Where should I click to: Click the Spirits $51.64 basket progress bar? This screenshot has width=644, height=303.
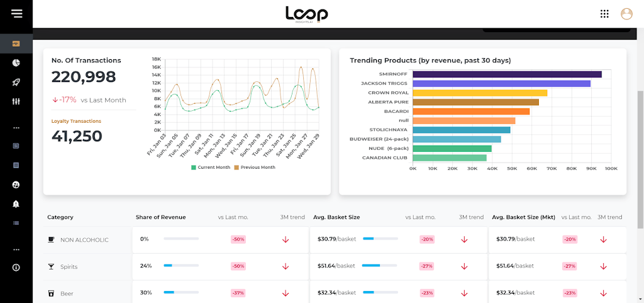pos(379,266)
